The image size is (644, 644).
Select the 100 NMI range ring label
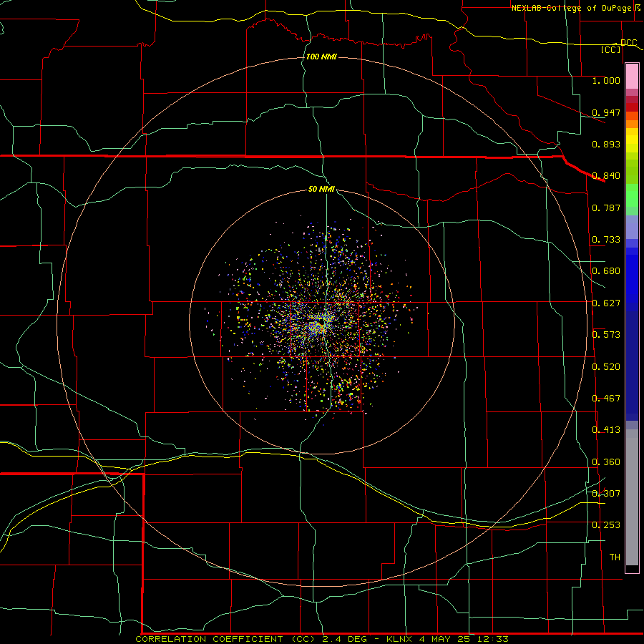click(x=321, y=57)
